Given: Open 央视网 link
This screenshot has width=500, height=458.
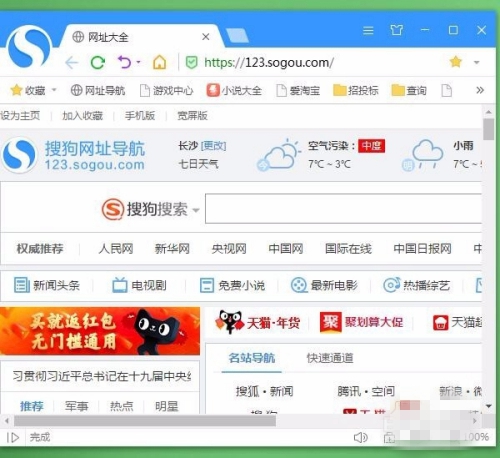Looking at the screenshot, I should 229,249.
